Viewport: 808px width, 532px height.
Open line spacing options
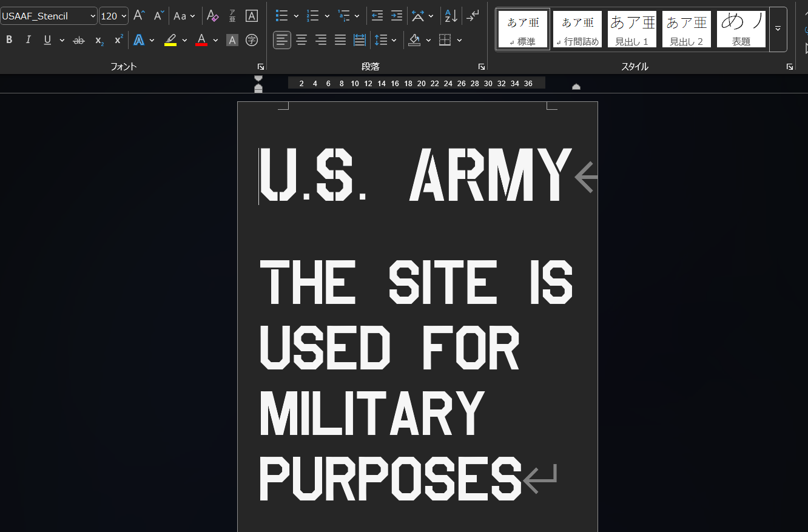(x=380, y=40)
